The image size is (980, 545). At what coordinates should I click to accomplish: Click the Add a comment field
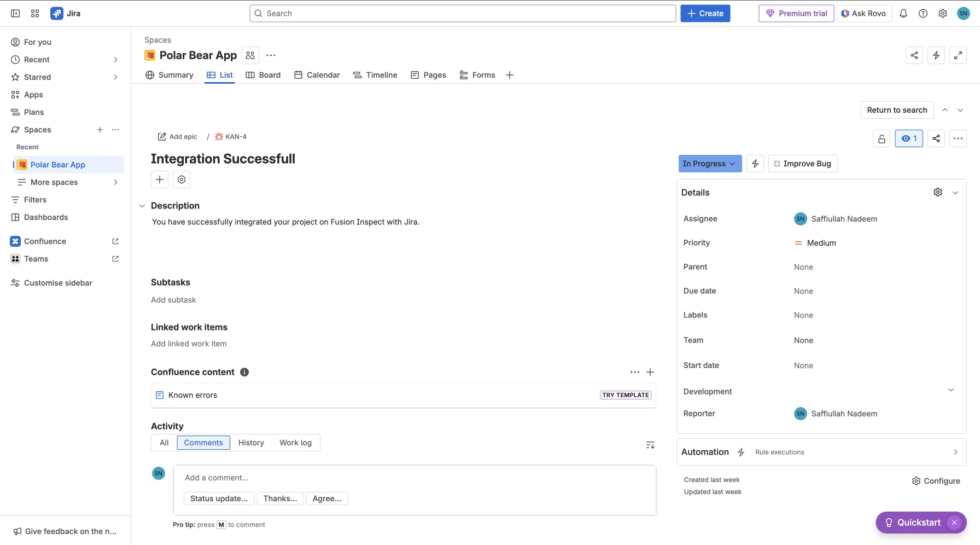click(x=415, y=478)
